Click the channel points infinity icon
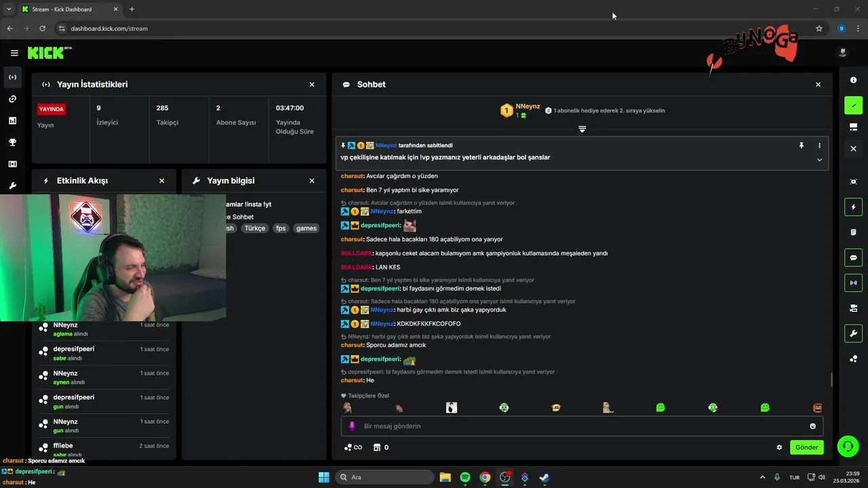 353,447
